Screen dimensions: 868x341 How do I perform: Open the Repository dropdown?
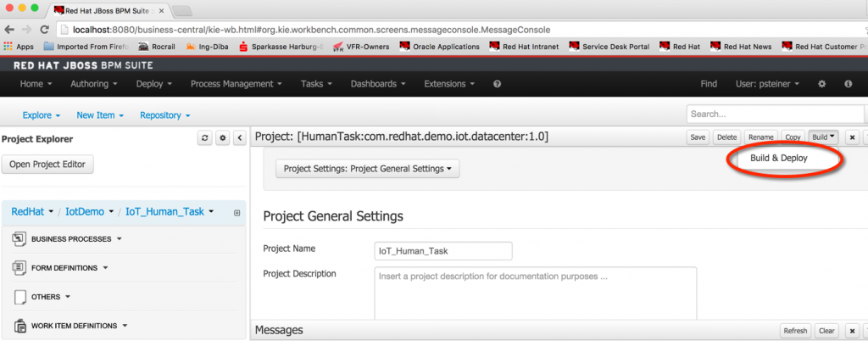click(x=165, y=115)
